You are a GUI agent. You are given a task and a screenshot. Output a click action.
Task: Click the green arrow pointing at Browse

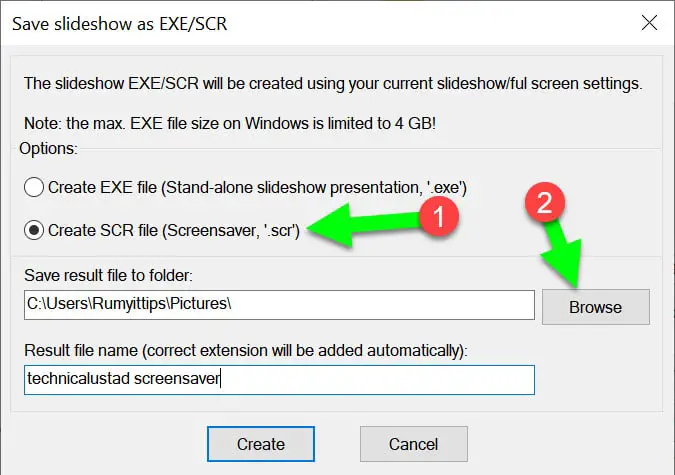(563, 255)
